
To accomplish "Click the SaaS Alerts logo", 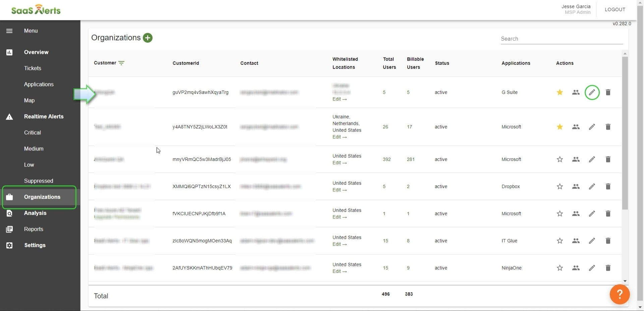I will click(x=36, y=9).
